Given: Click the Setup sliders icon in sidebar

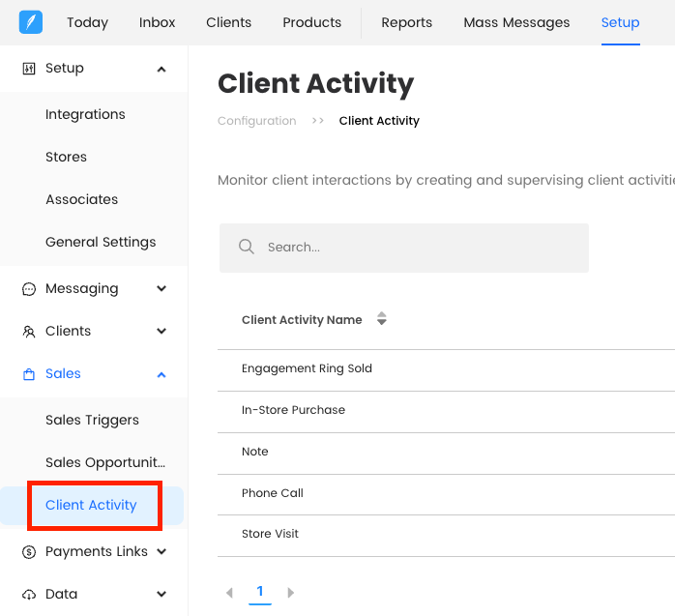Looking at the screenshot, I should tap(29, 69).
